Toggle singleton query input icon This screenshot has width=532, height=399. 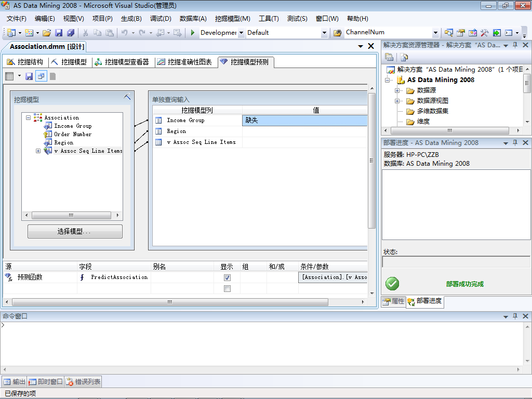tap(41, 76)
